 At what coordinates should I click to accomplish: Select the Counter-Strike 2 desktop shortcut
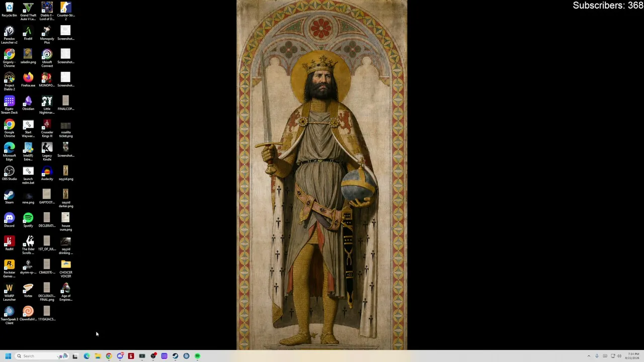[x=65, y=12]
